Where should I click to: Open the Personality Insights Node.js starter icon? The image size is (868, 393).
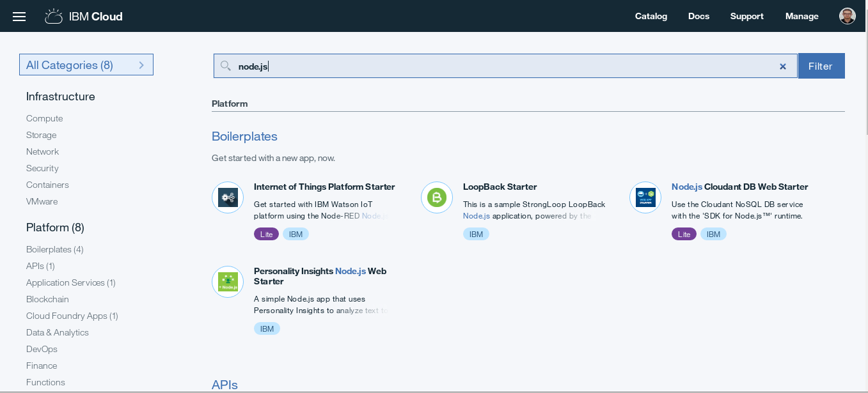click(x=228, y=282)
